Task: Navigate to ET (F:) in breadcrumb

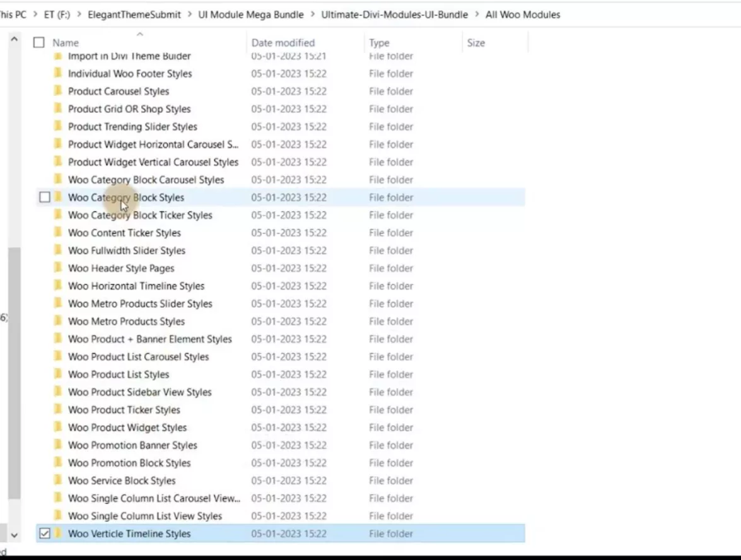Action: tap(57, 15)
